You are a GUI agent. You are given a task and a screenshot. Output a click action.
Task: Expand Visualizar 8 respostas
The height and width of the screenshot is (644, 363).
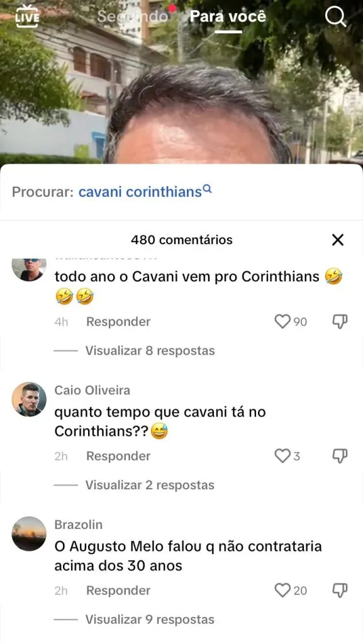point(150,351)
